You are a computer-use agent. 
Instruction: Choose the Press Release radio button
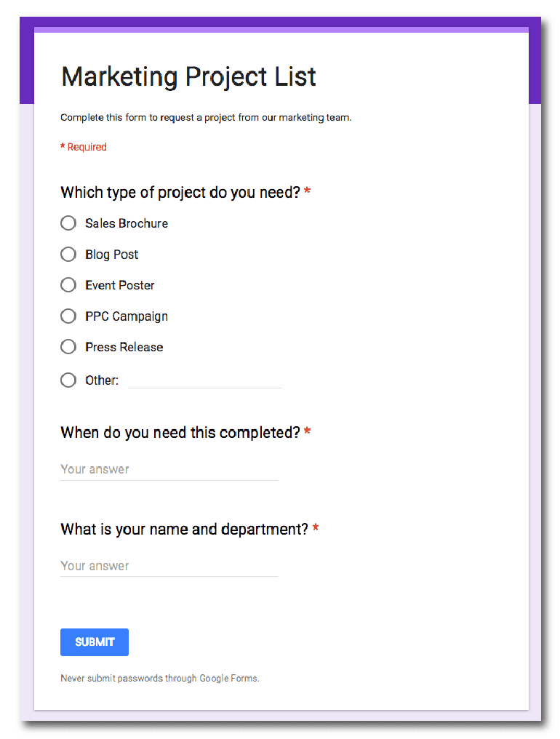[x=68, y=347]
